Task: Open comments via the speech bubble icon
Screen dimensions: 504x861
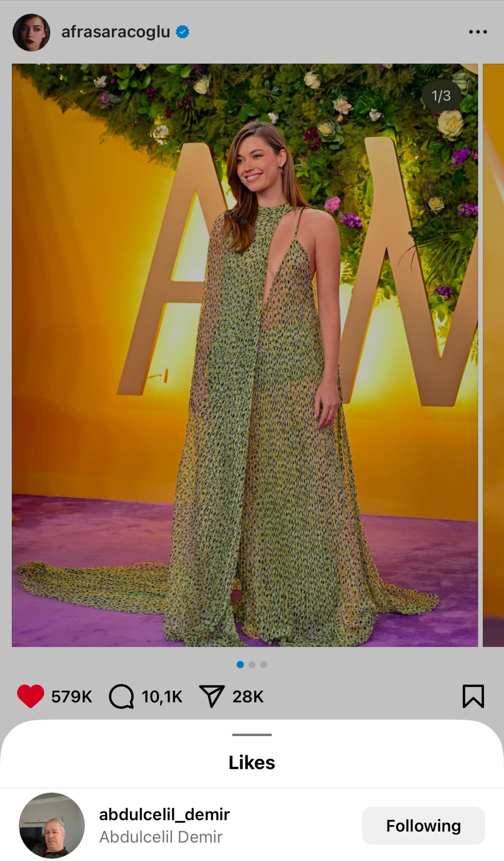Action: pyautogui.click(x=121, y=696)
